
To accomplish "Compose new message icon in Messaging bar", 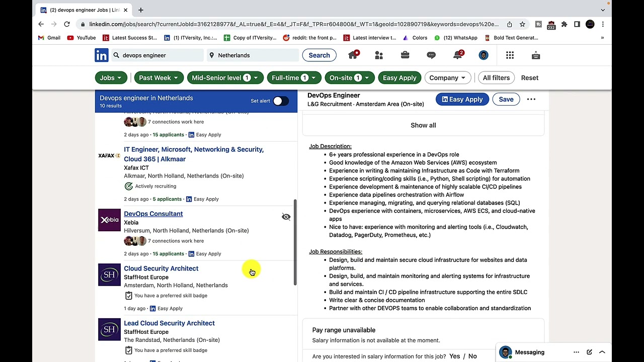I will tap(589, 352).
